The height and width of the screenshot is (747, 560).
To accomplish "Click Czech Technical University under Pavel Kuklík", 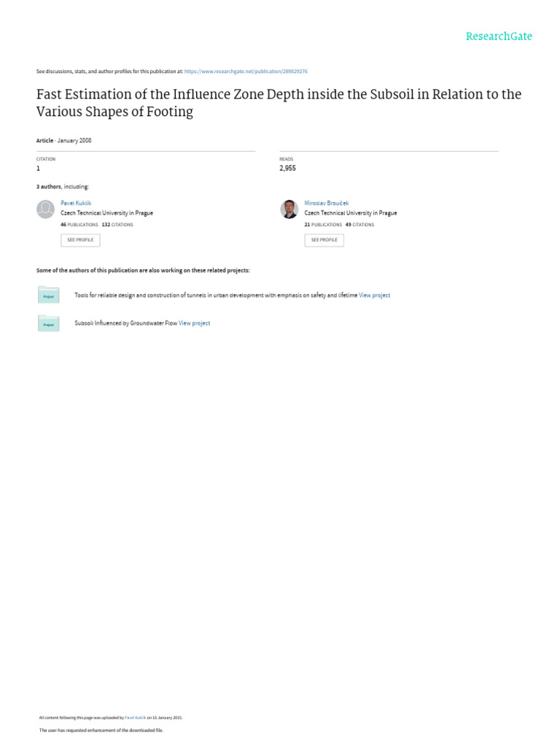I will point(106,213).
